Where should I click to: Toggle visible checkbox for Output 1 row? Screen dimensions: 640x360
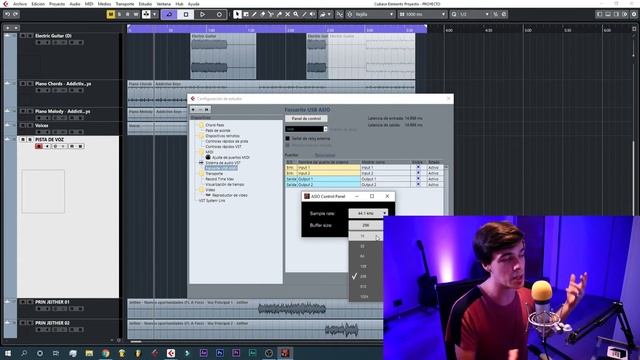(x=418, y=179)
